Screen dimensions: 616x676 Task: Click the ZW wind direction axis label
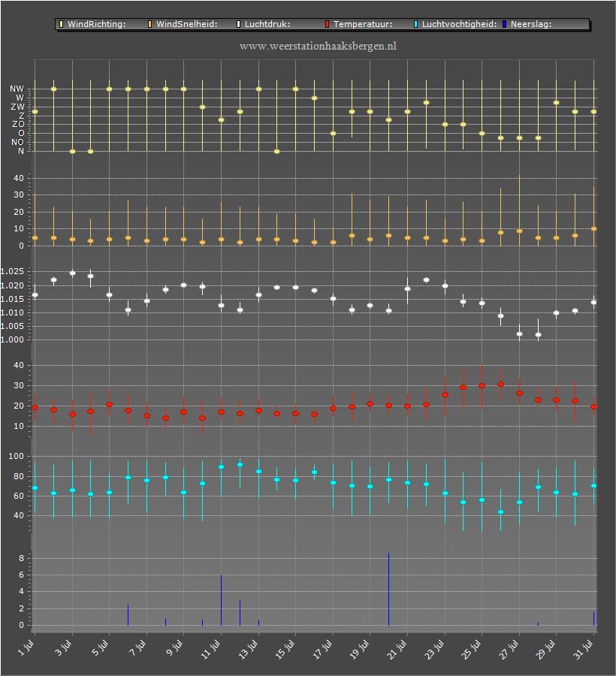pyautogui.click(x=18, y=107)
